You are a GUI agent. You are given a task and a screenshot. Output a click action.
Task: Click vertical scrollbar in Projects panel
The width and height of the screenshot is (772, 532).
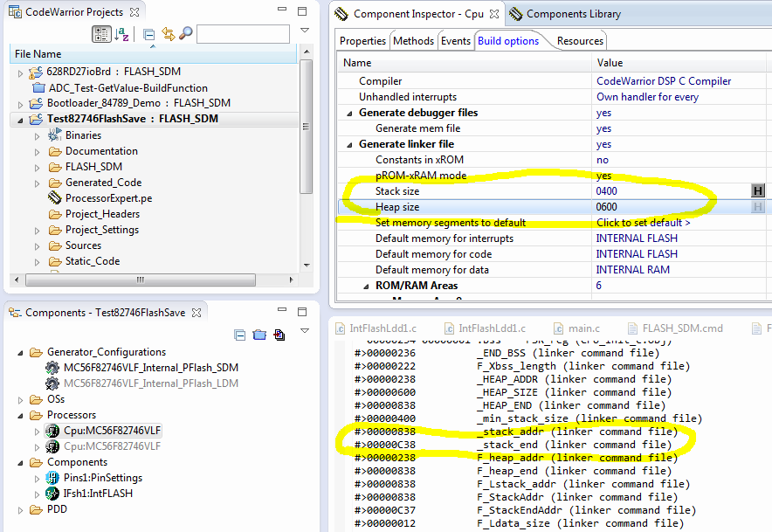coord(306,127)
